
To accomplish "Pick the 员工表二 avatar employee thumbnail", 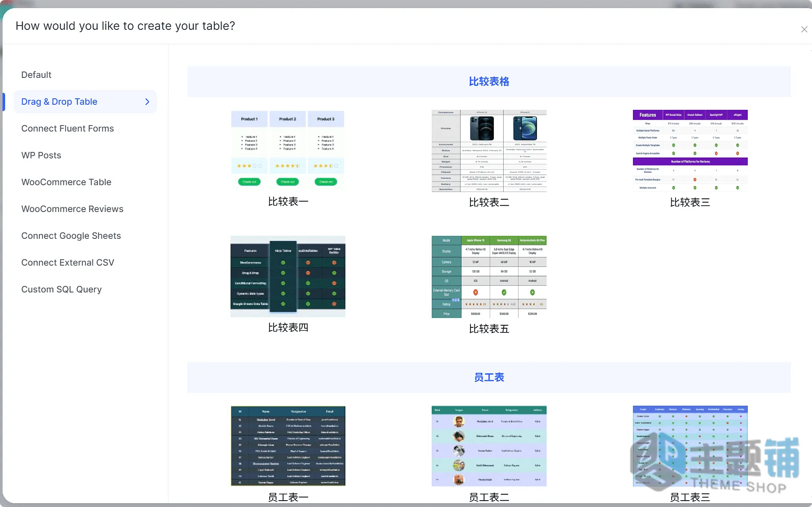I will point(489,446).
